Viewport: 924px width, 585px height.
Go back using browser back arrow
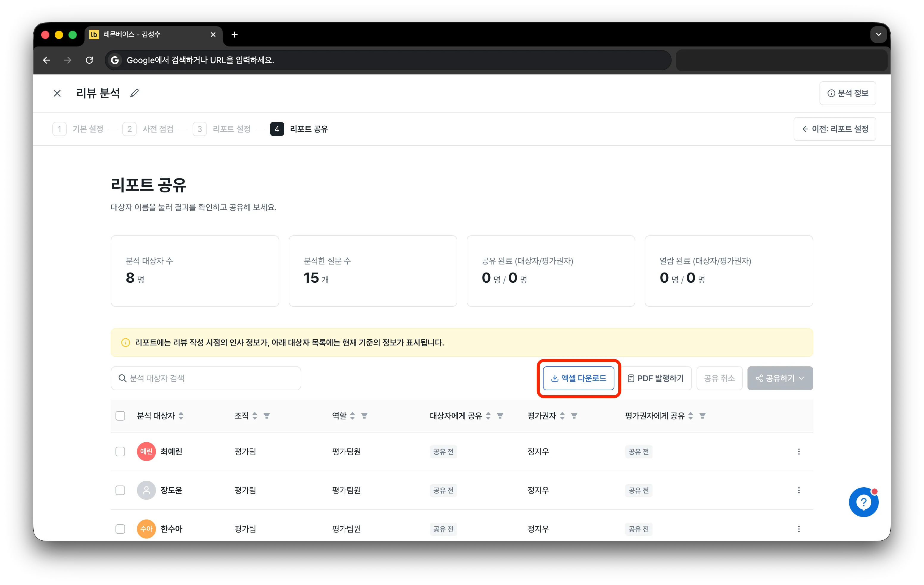coord(46,60)
